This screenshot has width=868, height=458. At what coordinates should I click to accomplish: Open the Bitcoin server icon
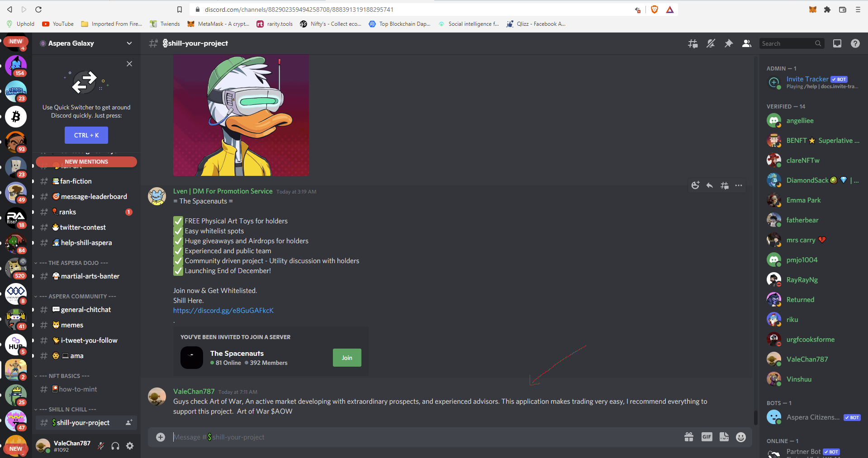(16, 117)
